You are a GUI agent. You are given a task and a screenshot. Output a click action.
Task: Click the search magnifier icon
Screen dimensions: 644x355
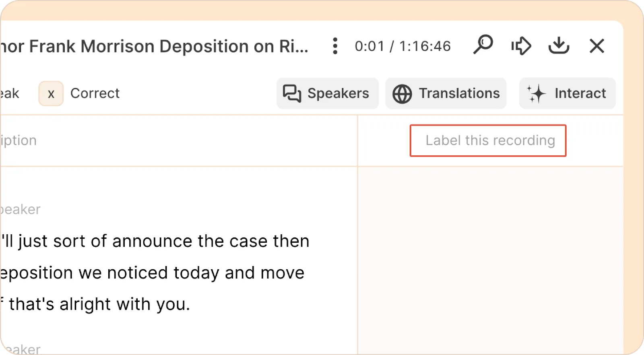483,45
